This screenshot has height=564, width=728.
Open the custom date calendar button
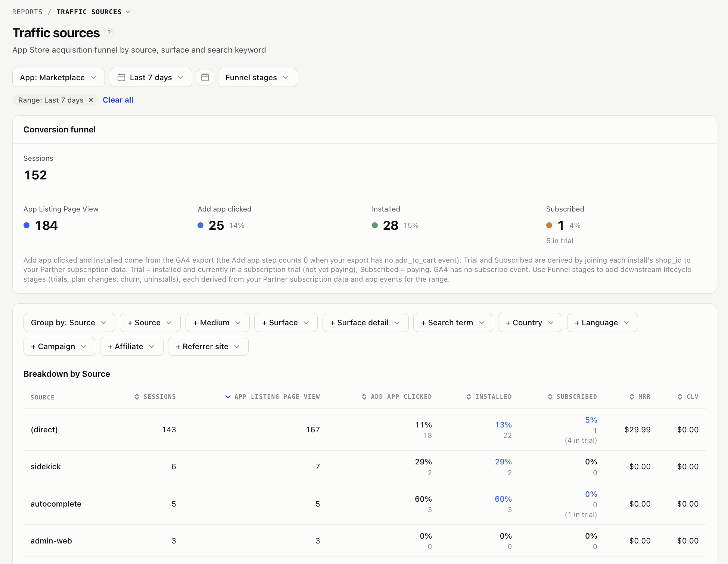[x=205, y=77]
